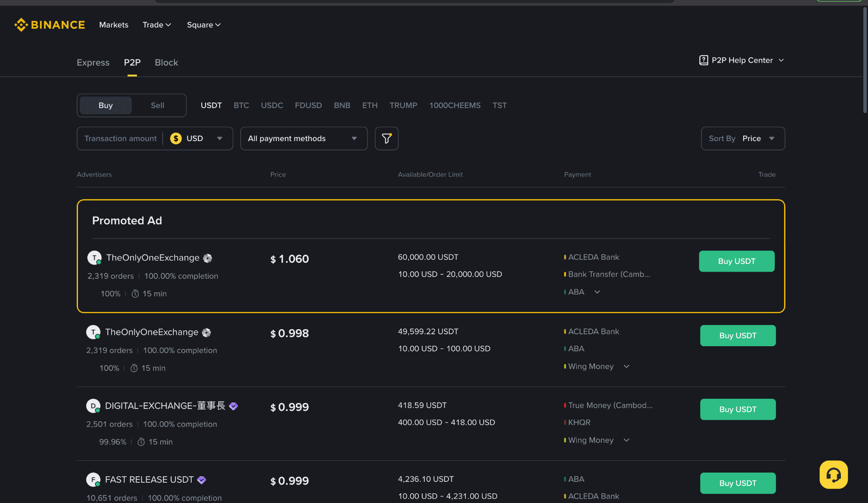868x503 pixels.
Task: Open the filter funnel icon
Action: [x=387, y=139]
